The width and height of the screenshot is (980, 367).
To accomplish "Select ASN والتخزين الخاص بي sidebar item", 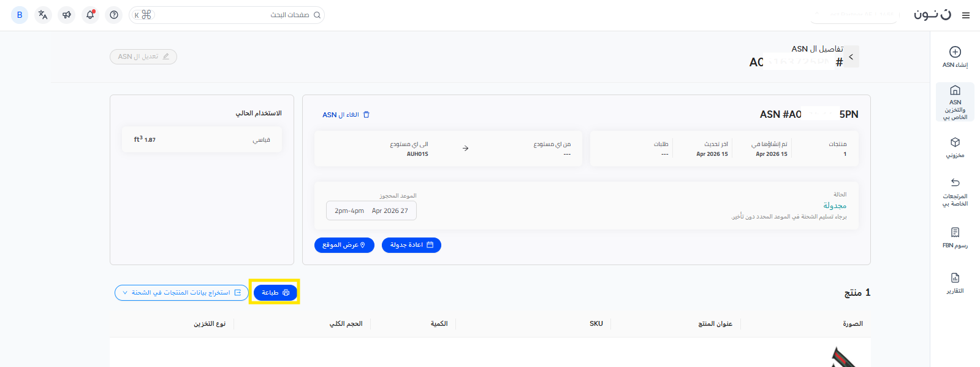I will click(x=955, y=102).
